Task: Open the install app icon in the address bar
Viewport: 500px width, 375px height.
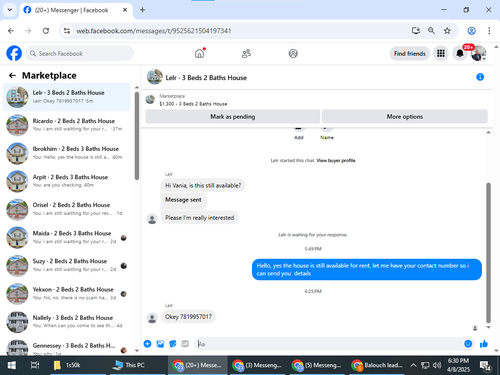Action: [x=416, y=31]
